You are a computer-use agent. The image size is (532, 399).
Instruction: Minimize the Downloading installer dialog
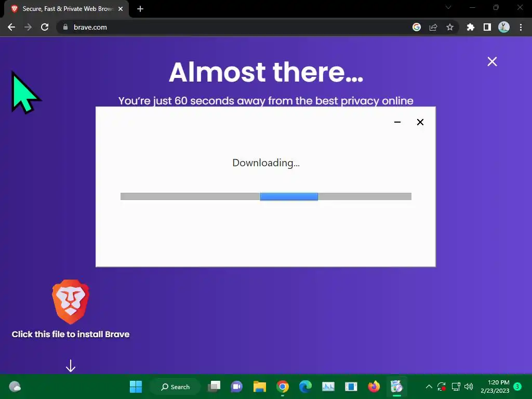pos(397,122)
